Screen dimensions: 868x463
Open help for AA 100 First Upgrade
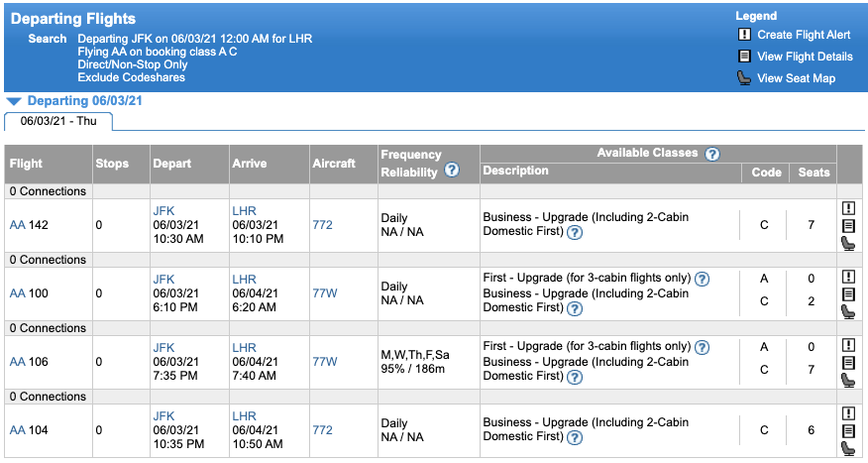702,279
